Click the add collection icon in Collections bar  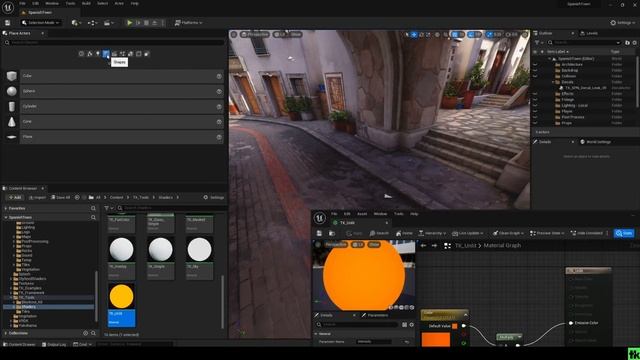86,333
